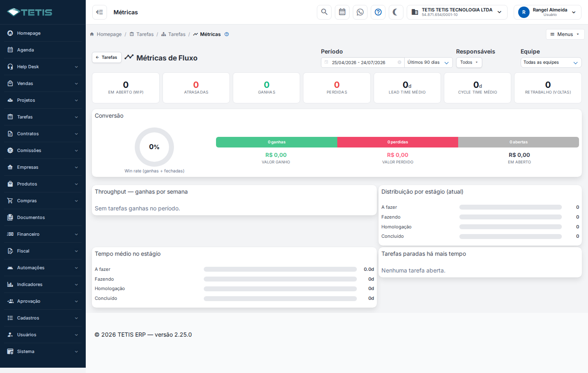588x373 pixels.
Task: Open the search magnifier icon
Action: point(324,12)
